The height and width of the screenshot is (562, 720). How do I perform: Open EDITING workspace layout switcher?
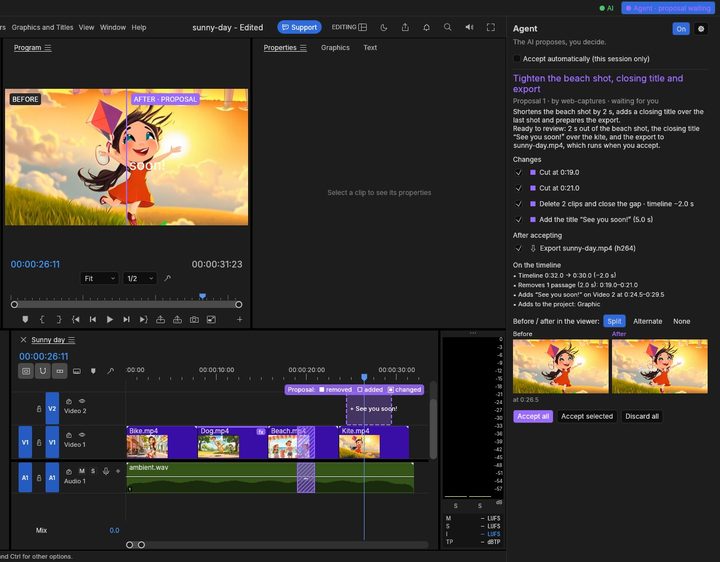coord(349,28)
